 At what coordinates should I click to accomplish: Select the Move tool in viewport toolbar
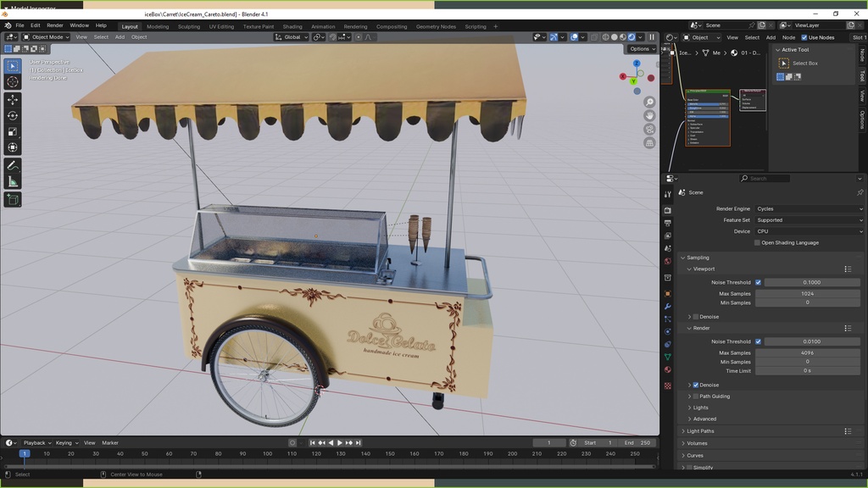[x=13, y=99]
